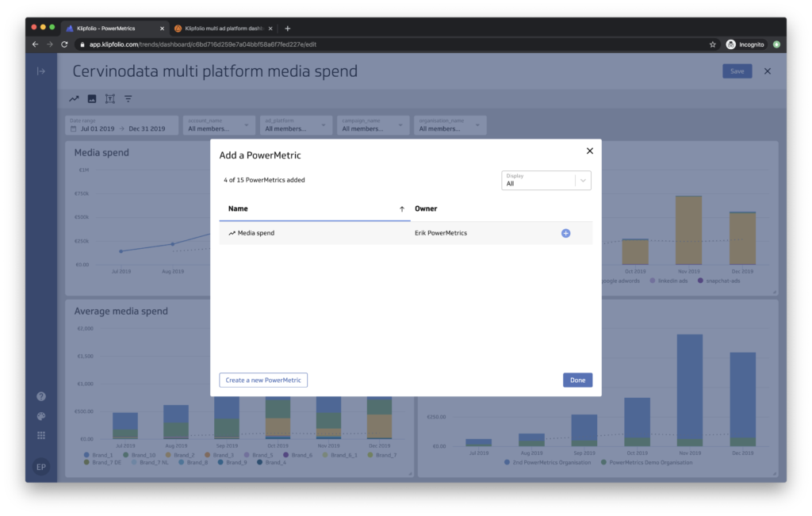This screenshot has height=516, width=812.
Task: Click the Done button
Action: pyautogui.click(x=577, y=380)
